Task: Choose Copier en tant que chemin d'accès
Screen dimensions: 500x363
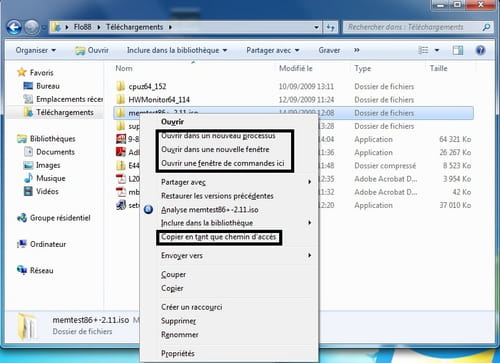Action: [219, 237]
